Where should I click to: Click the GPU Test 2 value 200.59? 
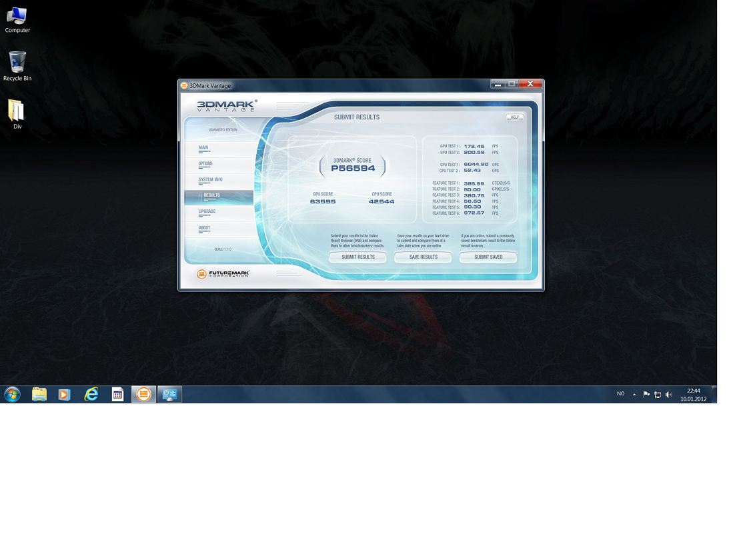[x=474, y=153]
